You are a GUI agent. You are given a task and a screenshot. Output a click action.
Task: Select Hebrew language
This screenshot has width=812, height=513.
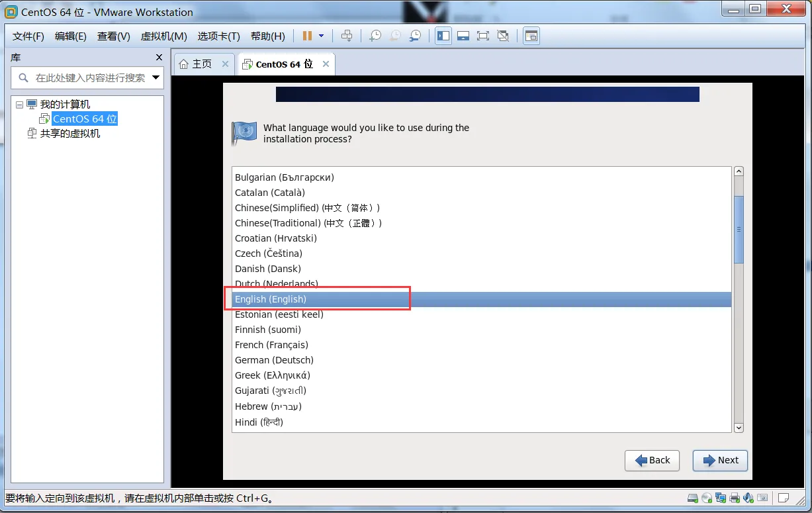(482, 406)
